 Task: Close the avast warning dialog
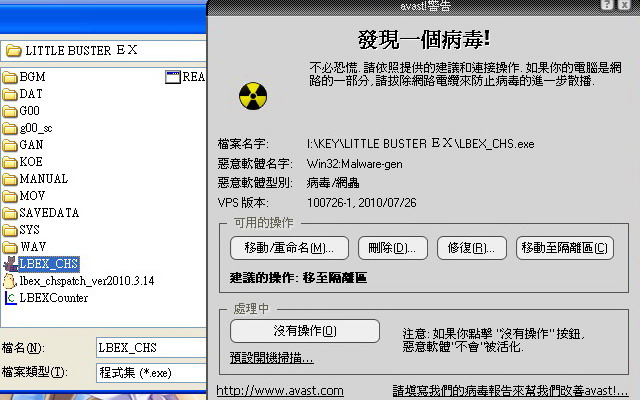(x=624, y=4)
